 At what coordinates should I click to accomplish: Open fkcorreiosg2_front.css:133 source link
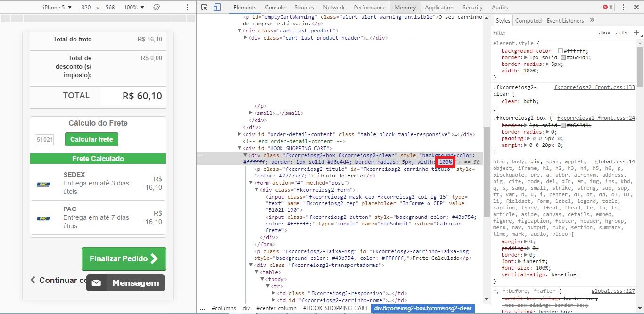pyautogui.click(x=594, y=88)
